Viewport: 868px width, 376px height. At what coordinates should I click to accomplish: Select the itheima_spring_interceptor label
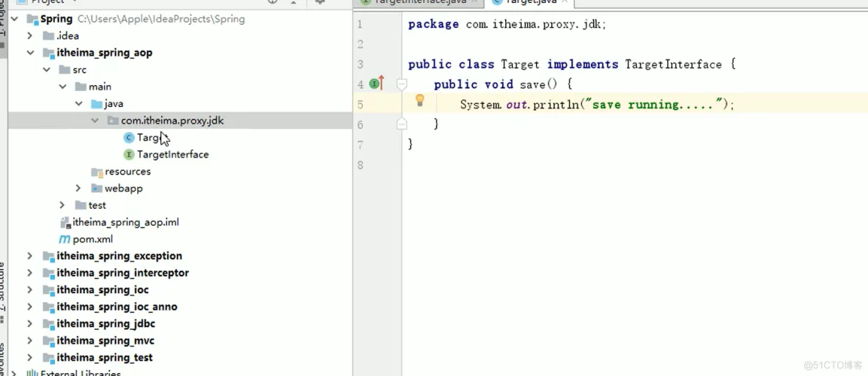pyautogui.click(x=123, y=273)
